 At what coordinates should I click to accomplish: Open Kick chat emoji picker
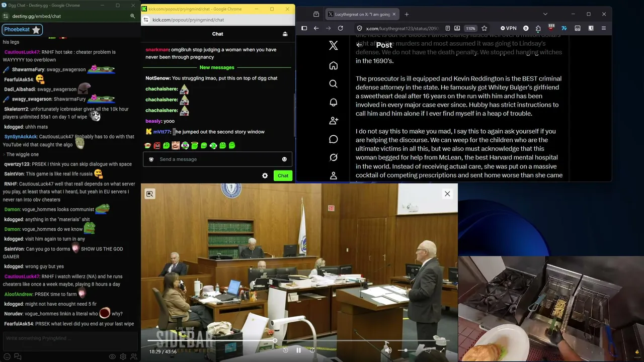[x=284, y=159]
